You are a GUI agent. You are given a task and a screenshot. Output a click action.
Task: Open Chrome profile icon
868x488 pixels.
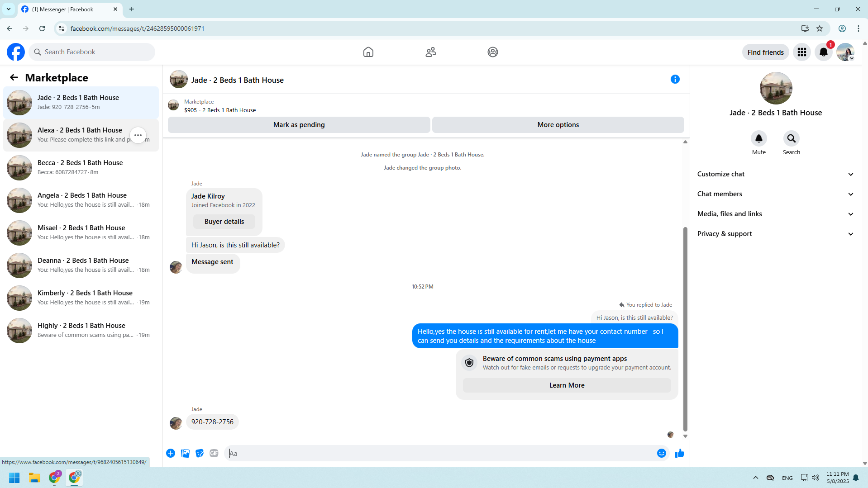[842, 28]
